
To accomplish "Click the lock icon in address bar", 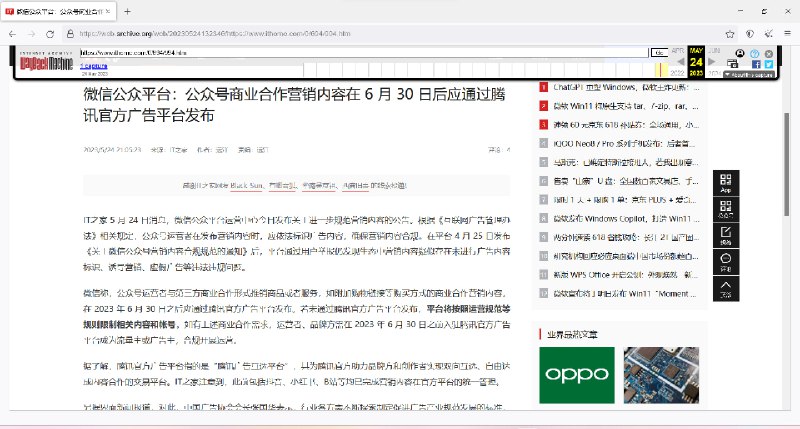I will [70, 34].
